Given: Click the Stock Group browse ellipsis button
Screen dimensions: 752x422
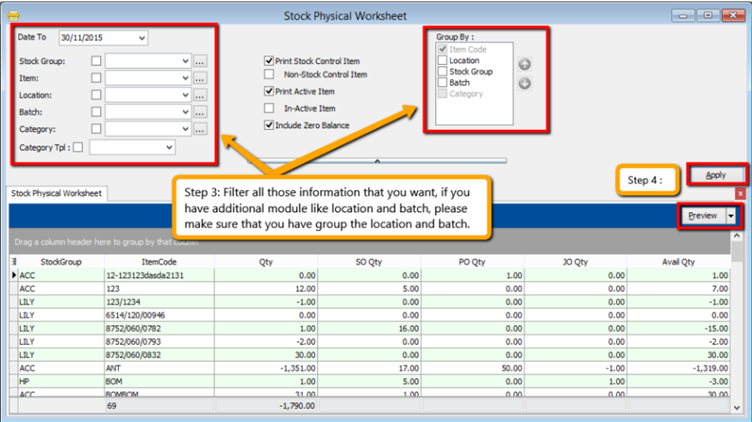Looking at the screenshot, I should click(x=200, y=61).
